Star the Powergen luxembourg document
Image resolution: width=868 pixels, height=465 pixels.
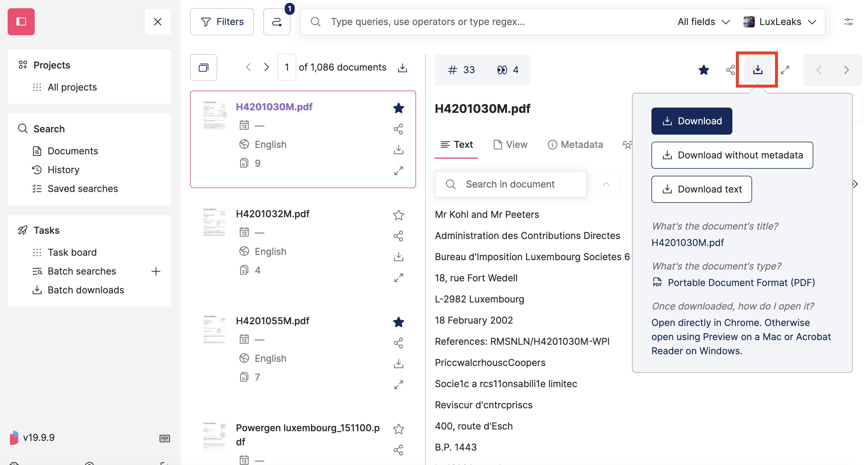click(x=399, y=429)
